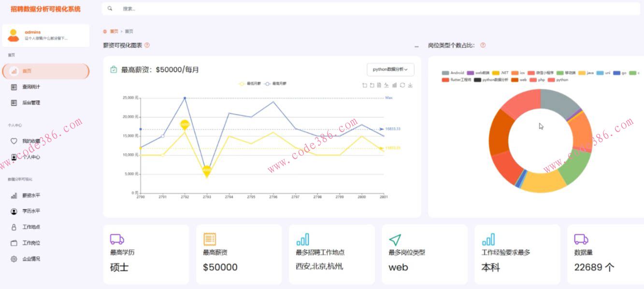Click the list icon on 最高薪资 card
Screen dimensions: 644x289
click(x=210, y=239)
